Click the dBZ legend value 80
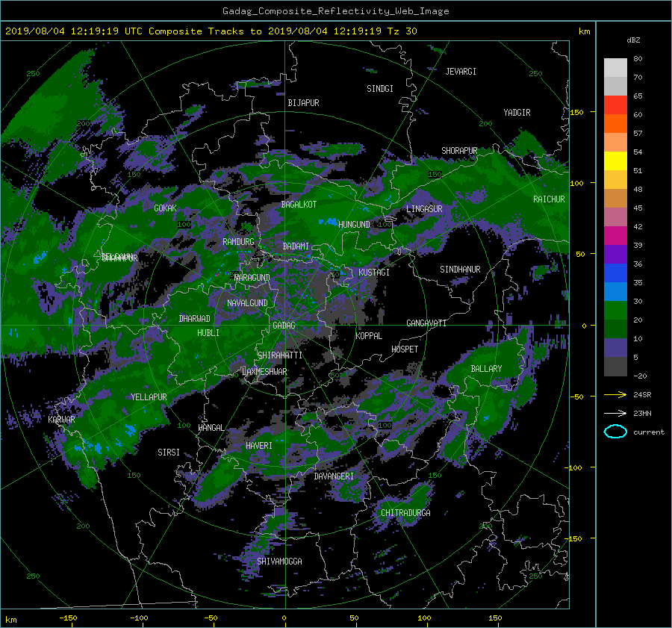 point(638,59)
